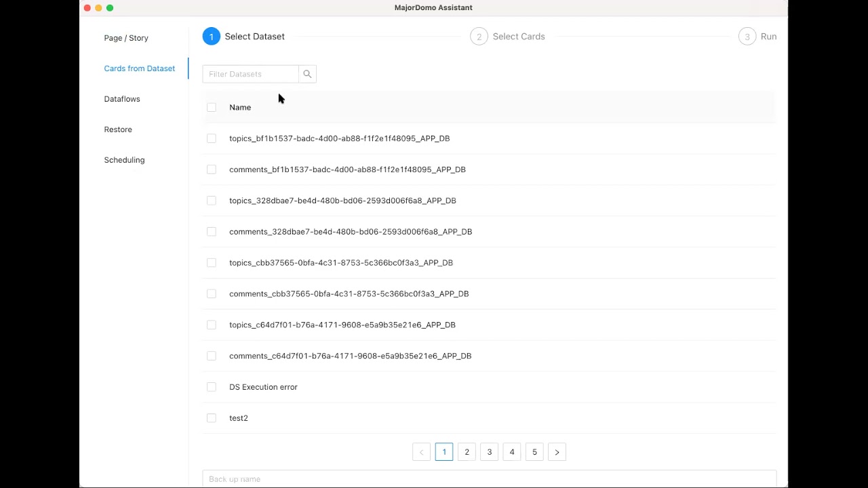Focus the Filter Datasets search field

pos(250,74)
